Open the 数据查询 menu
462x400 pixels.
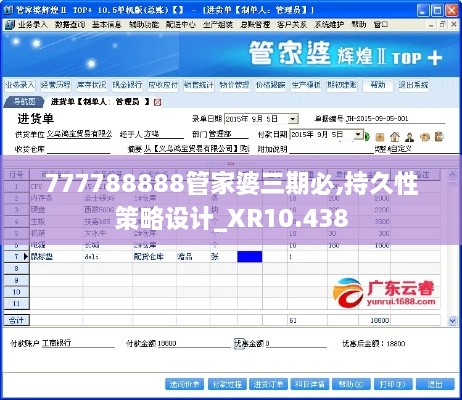tap(70, 25)
